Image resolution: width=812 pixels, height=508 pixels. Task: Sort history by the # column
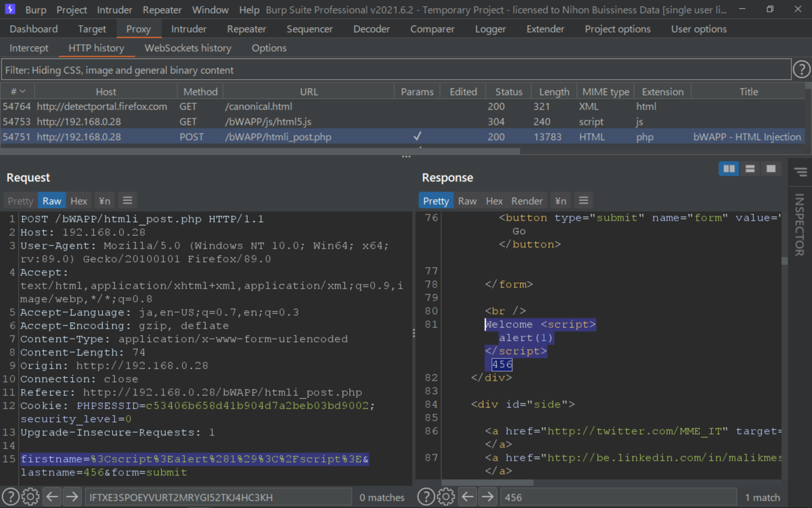(18, 91)
